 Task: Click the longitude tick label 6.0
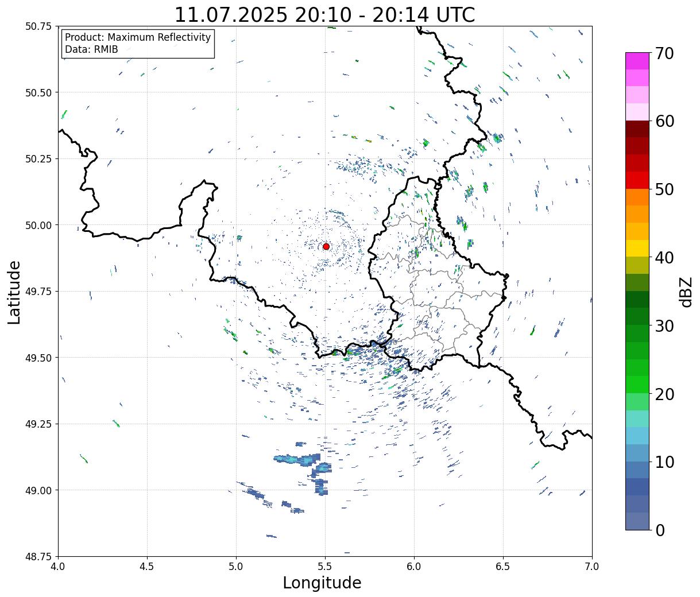point(414,566)
